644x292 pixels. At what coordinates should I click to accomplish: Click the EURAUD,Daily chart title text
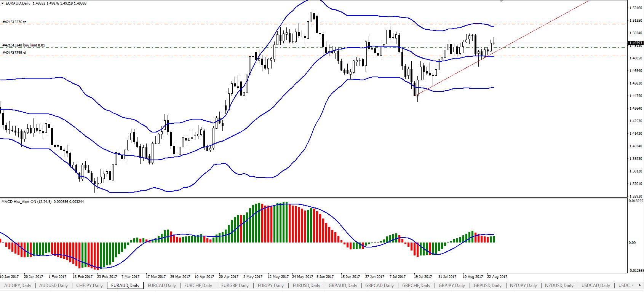click(18, 3)
